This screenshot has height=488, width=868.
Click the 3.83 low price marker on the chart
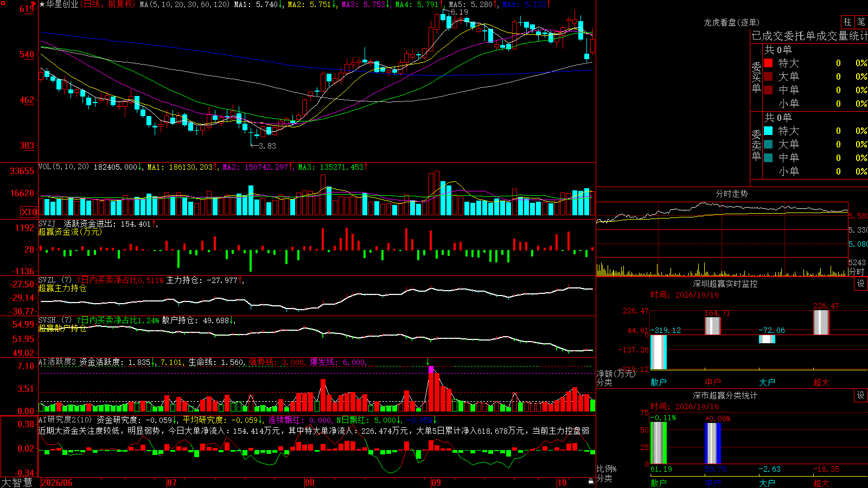pyautogui.click(x=267, y=146)
